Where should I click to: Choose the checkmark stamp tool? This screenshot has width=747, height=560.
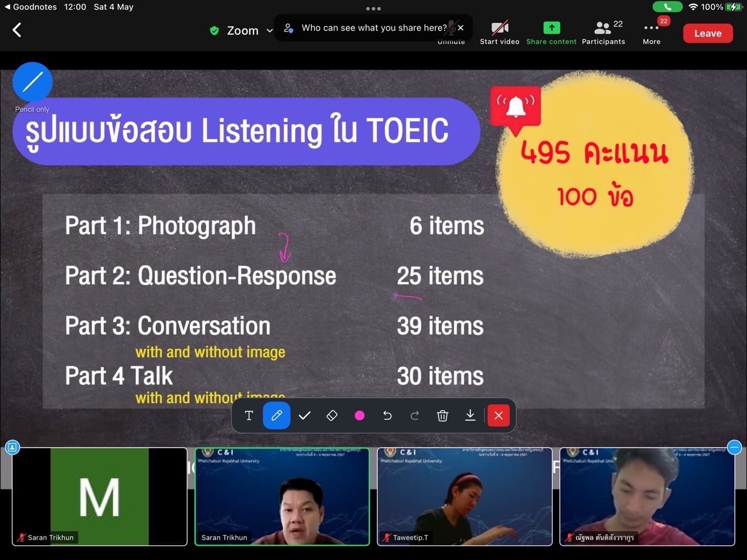point(304,415)
